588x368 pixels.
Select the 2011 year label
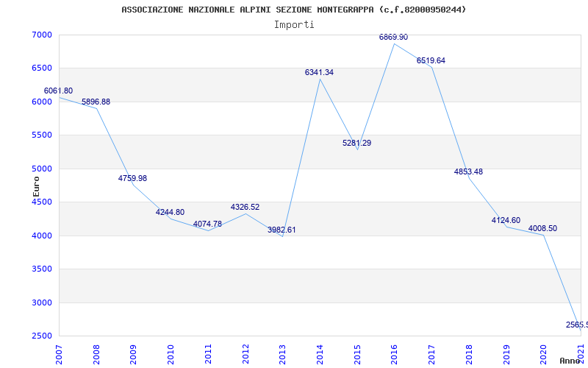[x=209, y=354]
